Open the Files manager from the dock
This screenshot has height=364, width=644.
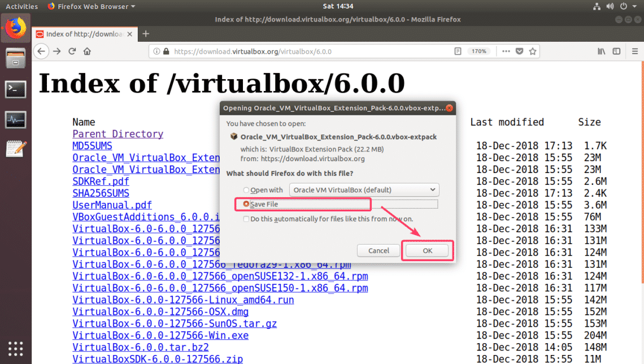pyautogui.click(x=16, y=58)
